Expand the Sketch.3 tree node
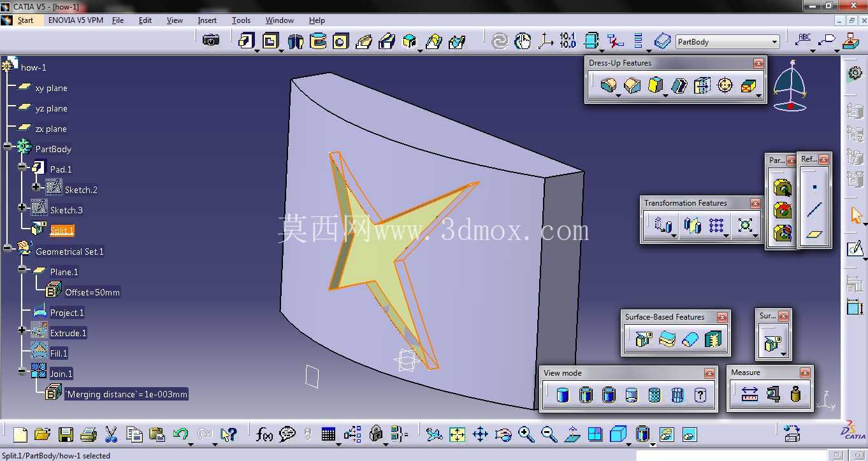 coord(22,207)
